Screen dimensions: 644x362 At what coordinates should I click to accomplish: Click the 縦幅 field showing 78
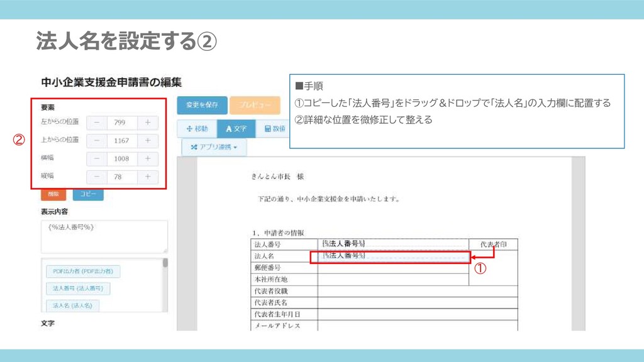click(123, 177)
